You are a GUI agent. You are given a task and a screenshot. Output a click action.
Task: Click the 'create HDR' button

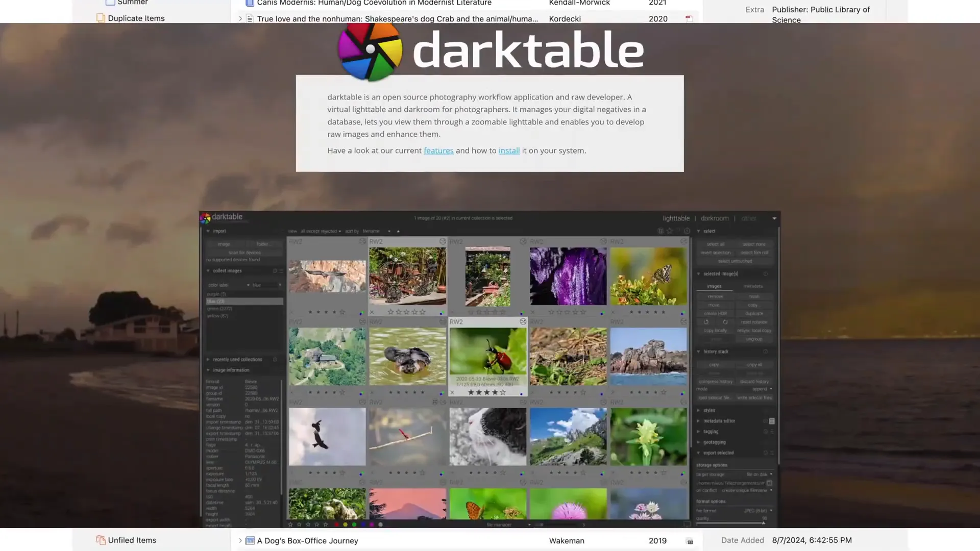pyautogui.click(x=716, y=314)
